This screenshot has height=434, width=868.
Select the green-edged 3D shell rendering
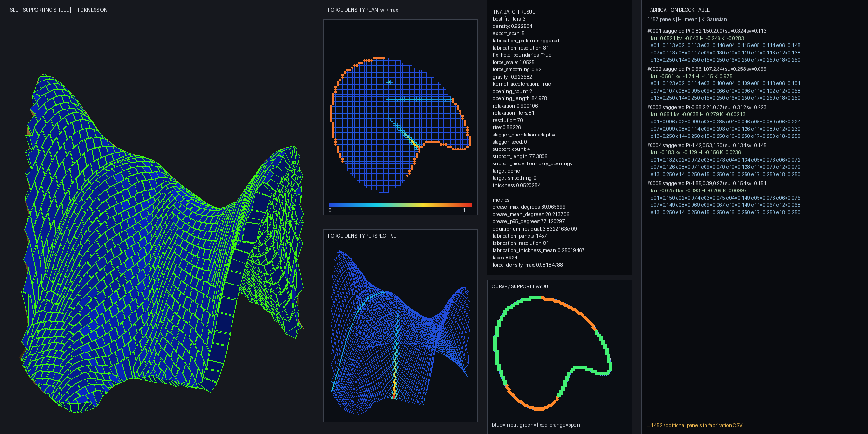pos(163,244)
